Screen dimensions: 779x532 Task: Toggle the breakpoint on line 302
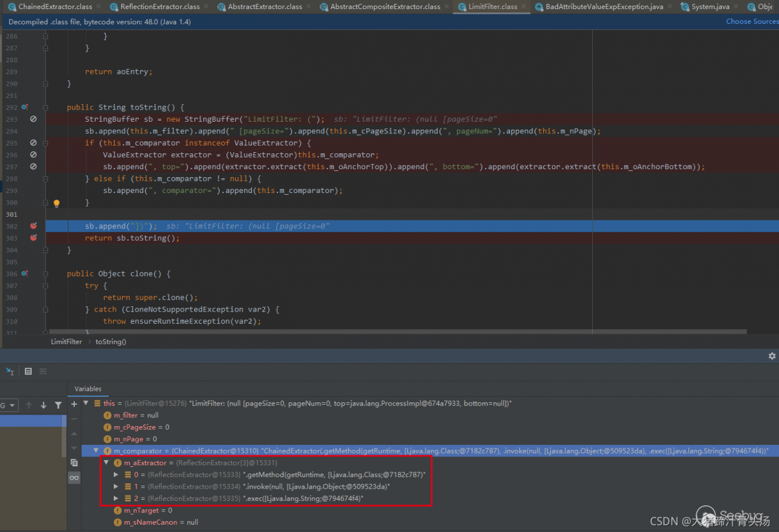coord(33,226)
